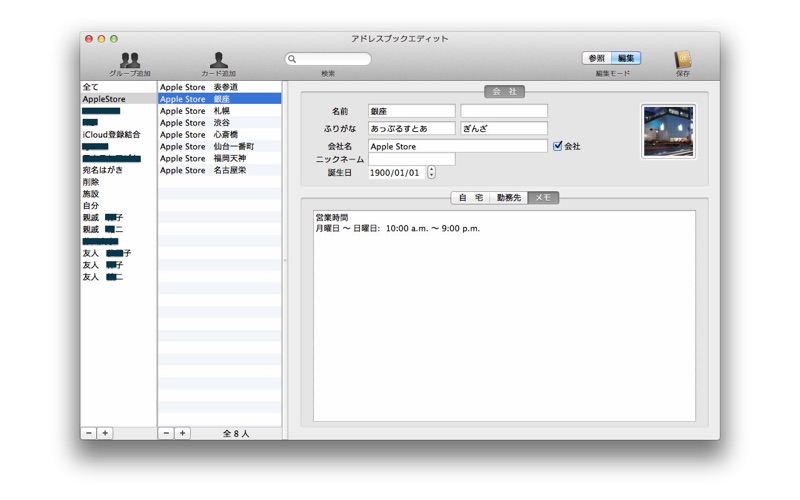Select the AppleStore group

(118, 99)
